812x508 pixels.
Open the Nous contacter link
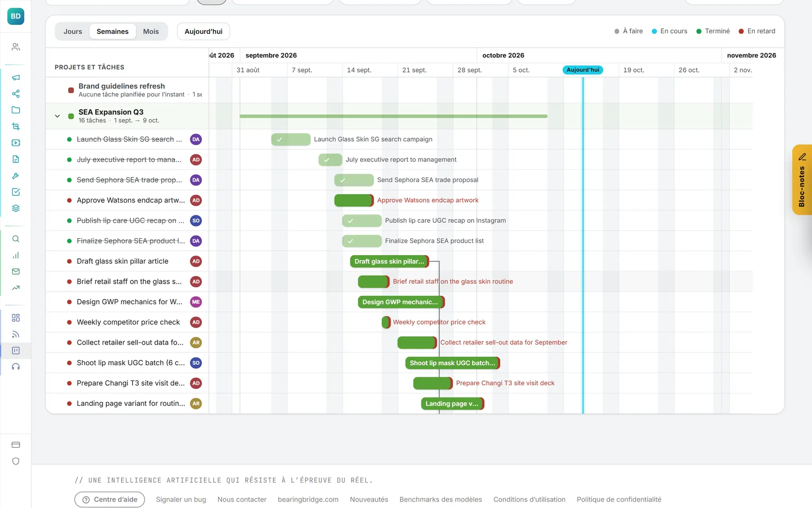[x=242, y=500]
